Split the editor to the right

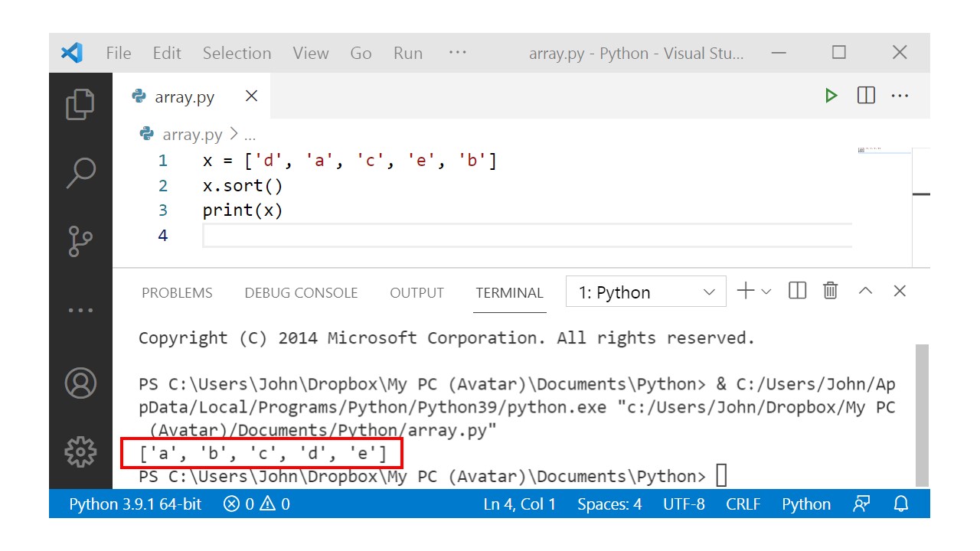click(x=866, y=96)
